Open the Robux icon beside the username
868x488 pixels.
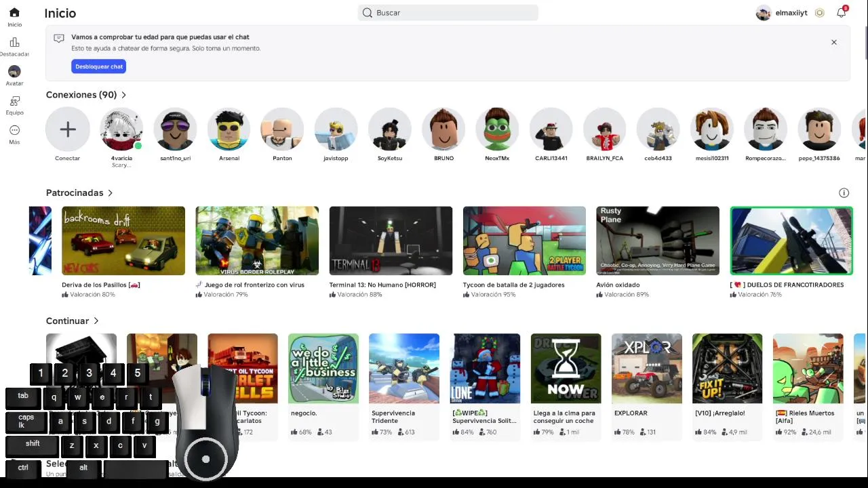click(x=820, y=13)
